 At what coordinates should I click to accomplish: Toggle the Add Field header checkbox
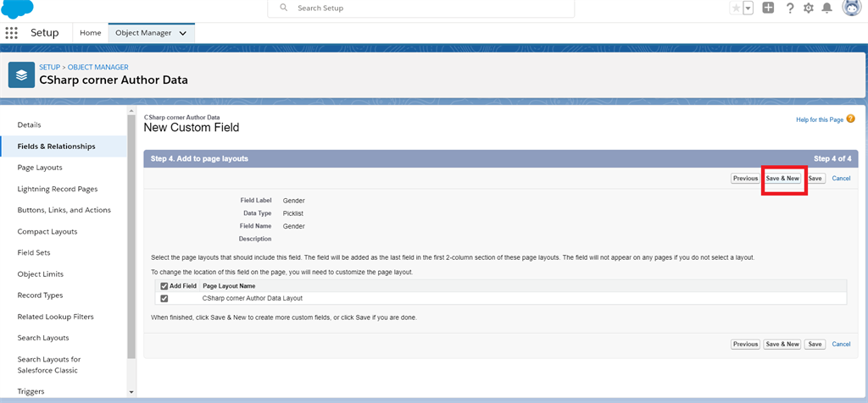[164, 286]
